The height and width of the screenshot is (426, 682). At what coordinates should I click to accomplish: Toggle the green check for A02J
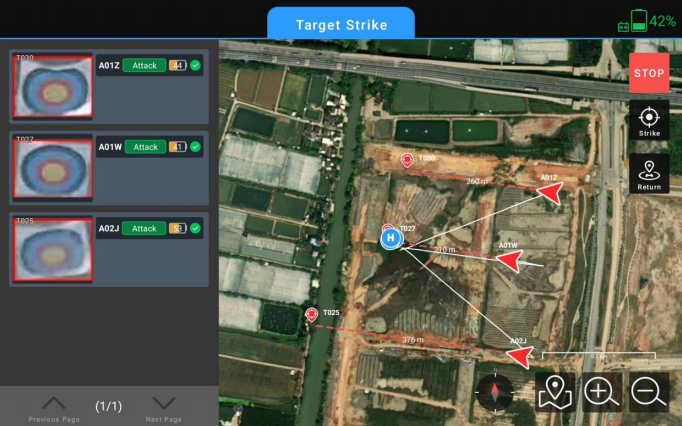click(x=196, y=229)
